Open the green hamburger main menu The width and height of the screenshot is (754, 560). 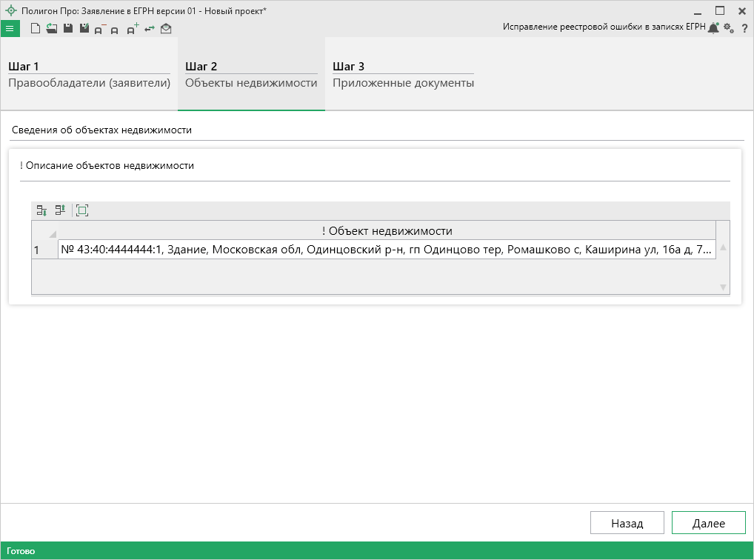[x=10, y=29]
